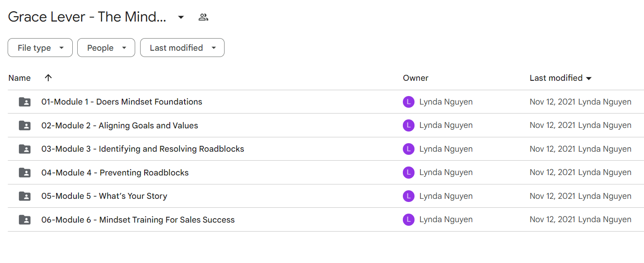This screenshot has height=263, width=644.
Task: Select shared folder icon for Module 2
Action: 25,125
